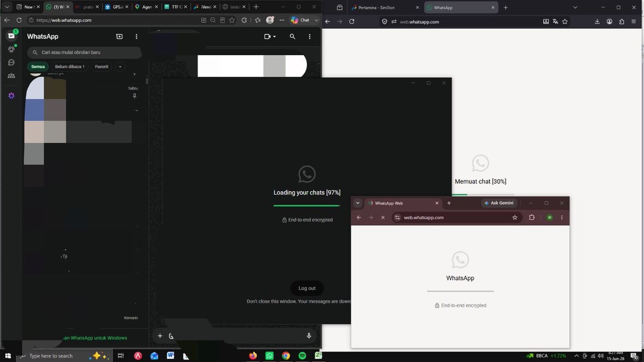
Task: Expand Edge Copilot Chat dropdown arrow
Action: tap(316, 20)
